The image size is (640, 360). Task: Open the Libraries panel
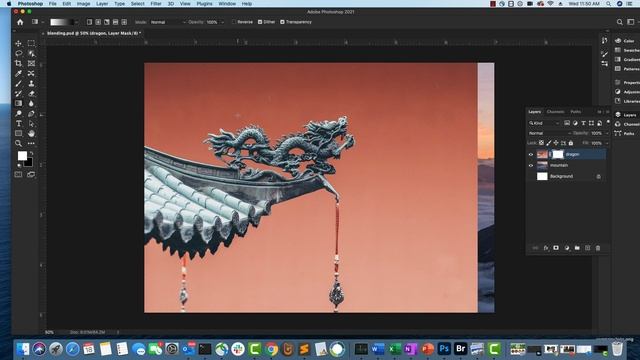pos(626,101)
